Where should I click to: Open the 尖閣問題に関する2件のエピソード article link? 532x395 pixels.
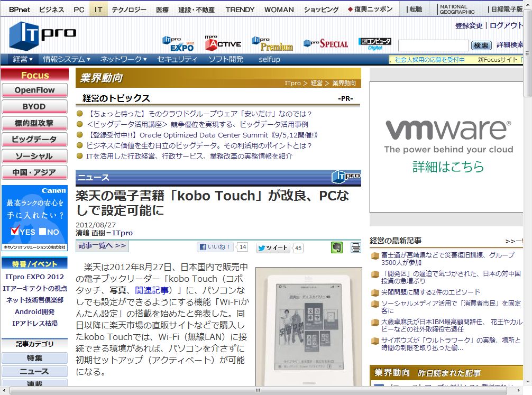click(x=430, y=292)
